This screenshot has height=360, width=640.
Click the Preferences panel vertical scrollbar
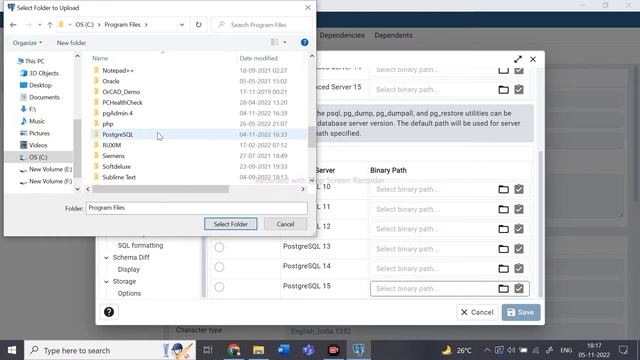pos(541,223)
